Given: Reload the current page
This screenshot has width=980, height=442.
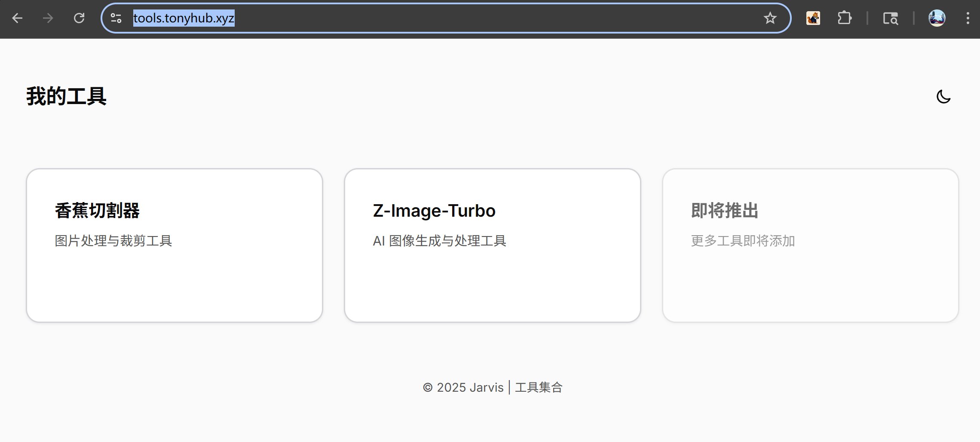Looking at the screenshot, I should (79, 18).
